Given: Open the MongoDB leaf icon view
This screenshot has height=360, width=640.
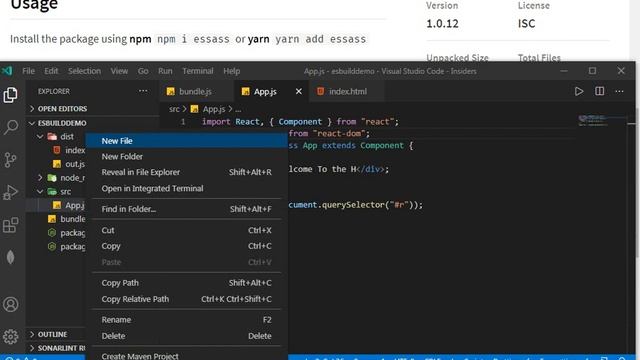Looking at the screenshot, I should 11,257.
